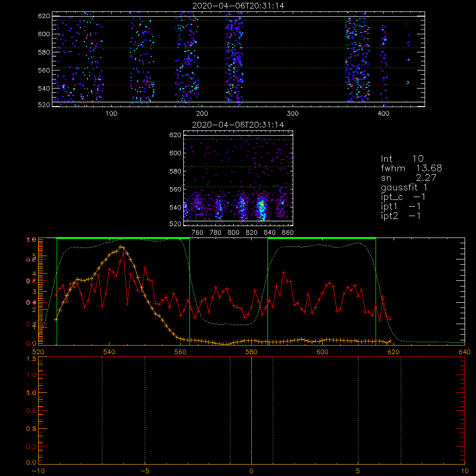Click the 'ipt2 -1' parameter line
This screenshot has width=476, height=476.
[401, 216]
